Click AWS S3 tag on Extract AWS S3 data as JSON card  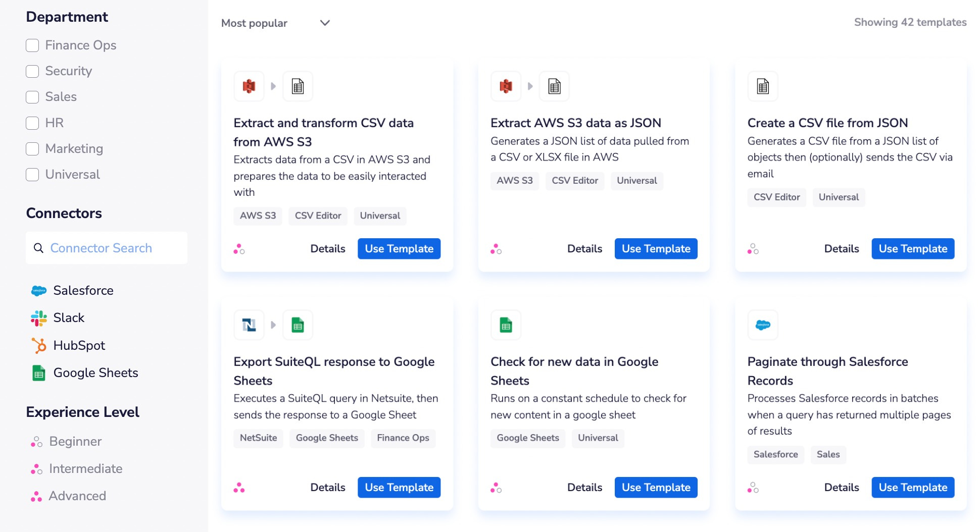click(514, 181)
